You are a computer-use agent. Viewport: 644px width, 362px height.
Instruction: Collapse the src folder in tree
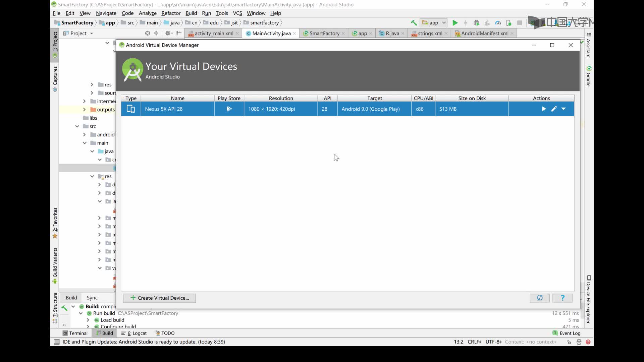coord(77,126)
